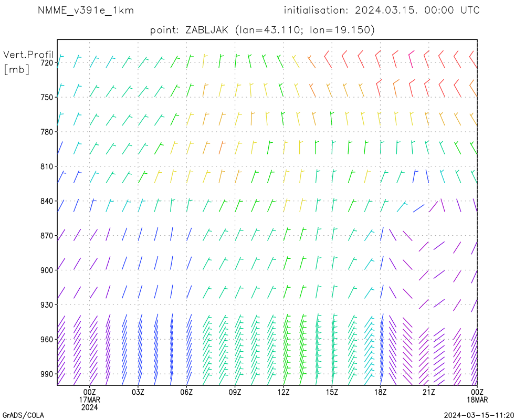Click the 990 pressure level label
This screenshot has width=525, height=420.
click(x=47, y=374)
